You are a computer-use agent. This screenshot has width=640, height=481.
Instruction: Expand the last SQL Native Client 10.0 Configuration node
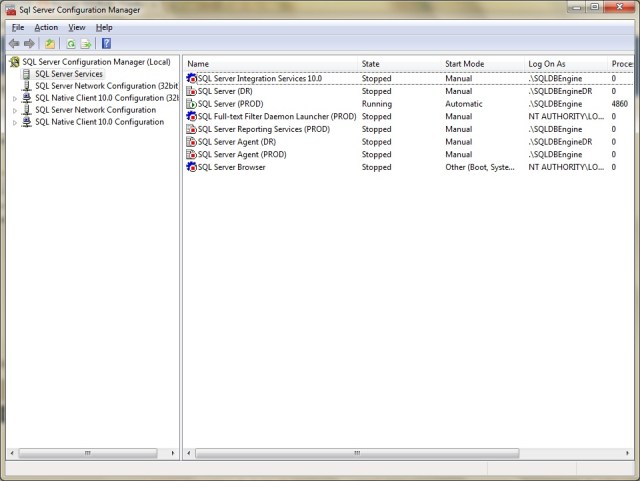(14, 122)
